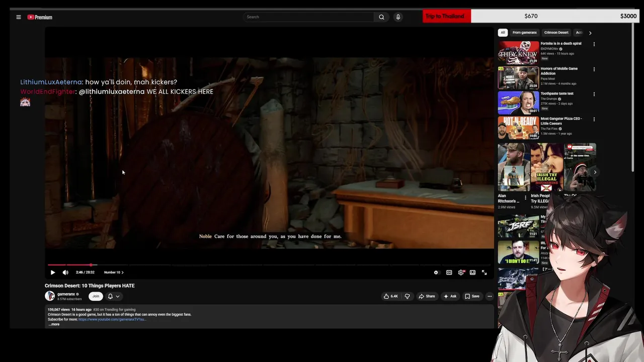Screen dimensions: 644x362
Task: Switch to theater mode
Action: (x=472, y=273)
